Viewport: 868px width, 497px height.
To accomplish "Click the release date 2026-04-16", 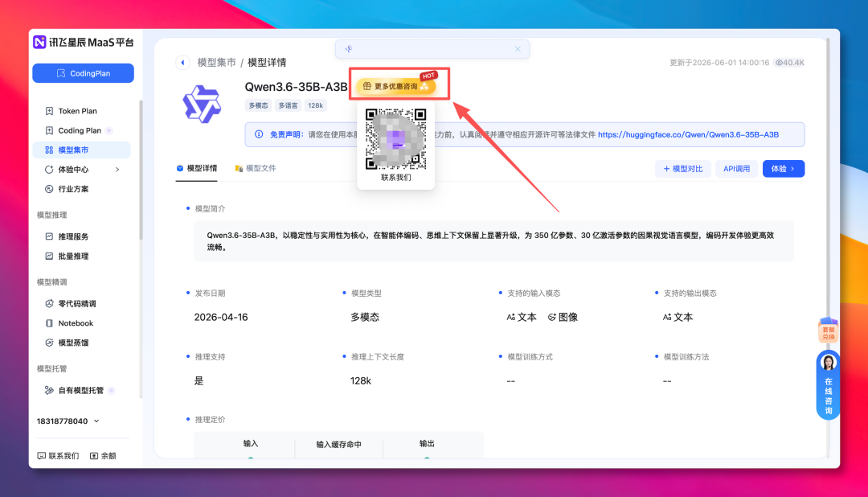I will 221,317.
